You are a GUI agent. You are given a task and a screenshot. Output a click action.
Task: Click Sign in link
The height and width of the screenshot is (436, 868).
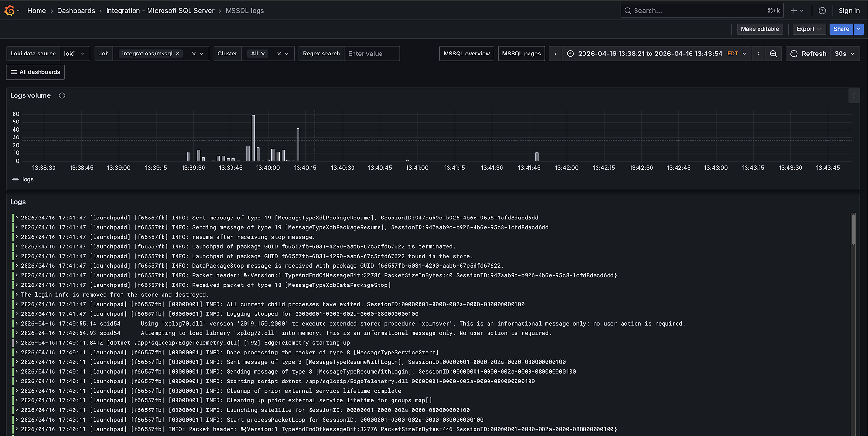coord(849,10)
